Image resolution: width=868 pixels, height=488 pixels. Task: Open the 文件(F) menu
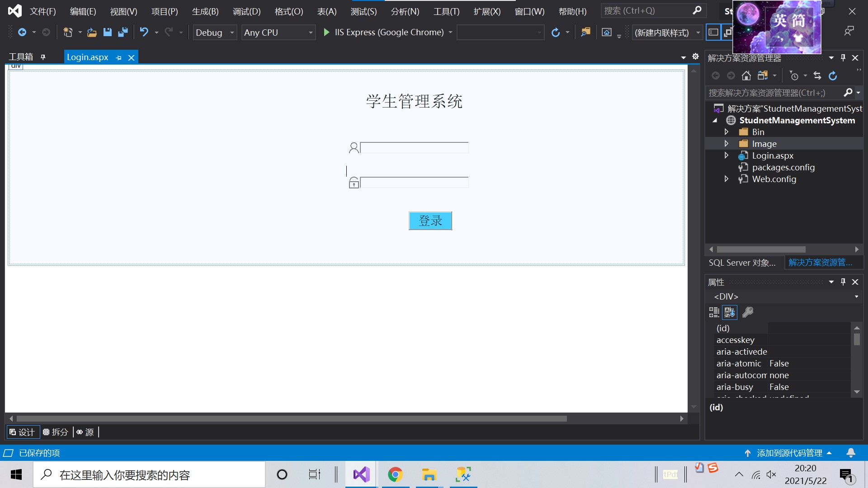pos(42,11)
